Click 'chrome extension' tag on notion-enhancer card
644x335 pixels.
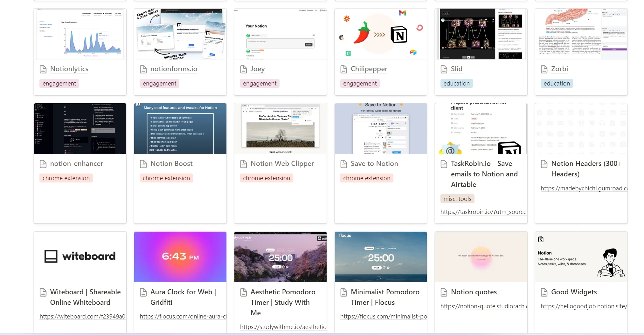click(66, 178)
